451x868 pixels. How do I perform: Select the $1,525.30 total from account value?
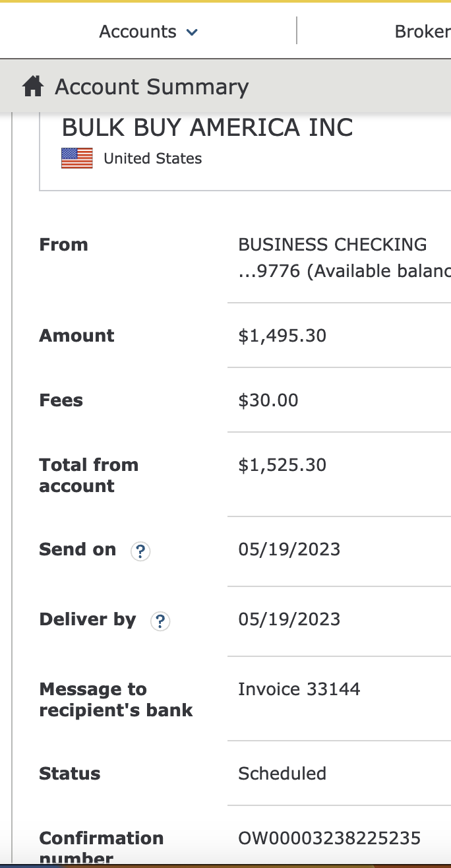282,465
